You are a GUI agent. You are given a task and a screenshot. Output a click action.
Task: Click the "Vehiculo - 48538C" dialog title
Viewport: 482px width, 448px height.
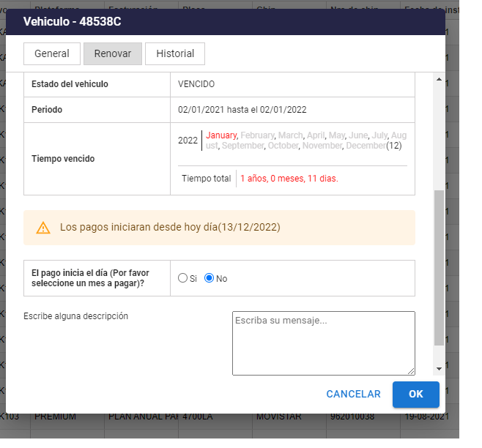[73, 21]
